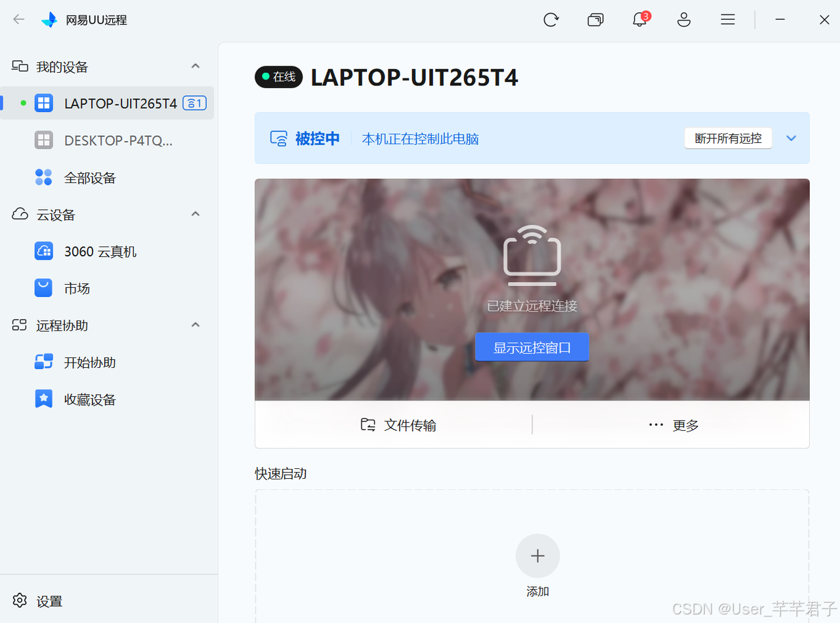Click 显示远控窗口 button
Viewport: 840px width, 623px height.
pos(532,348)
